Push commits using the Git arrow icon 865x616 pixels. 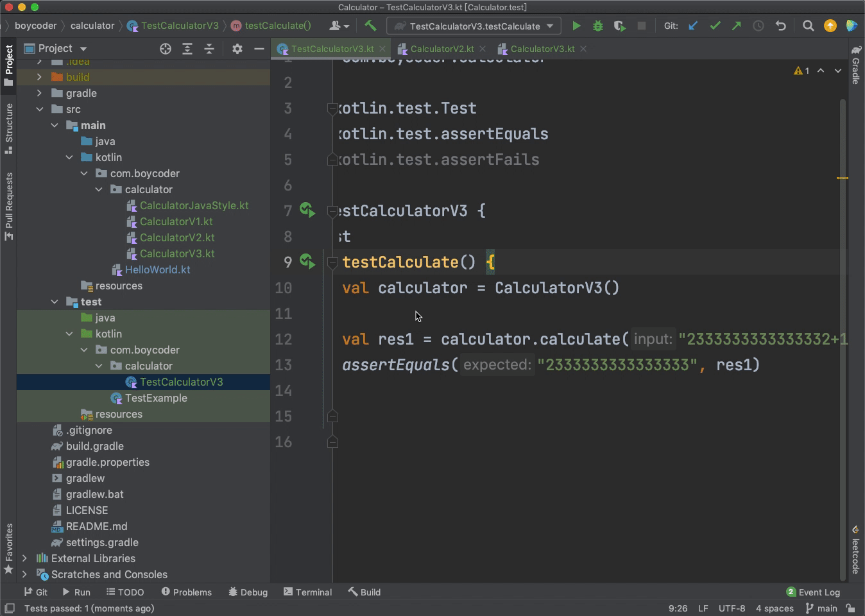tap(737, 26)
